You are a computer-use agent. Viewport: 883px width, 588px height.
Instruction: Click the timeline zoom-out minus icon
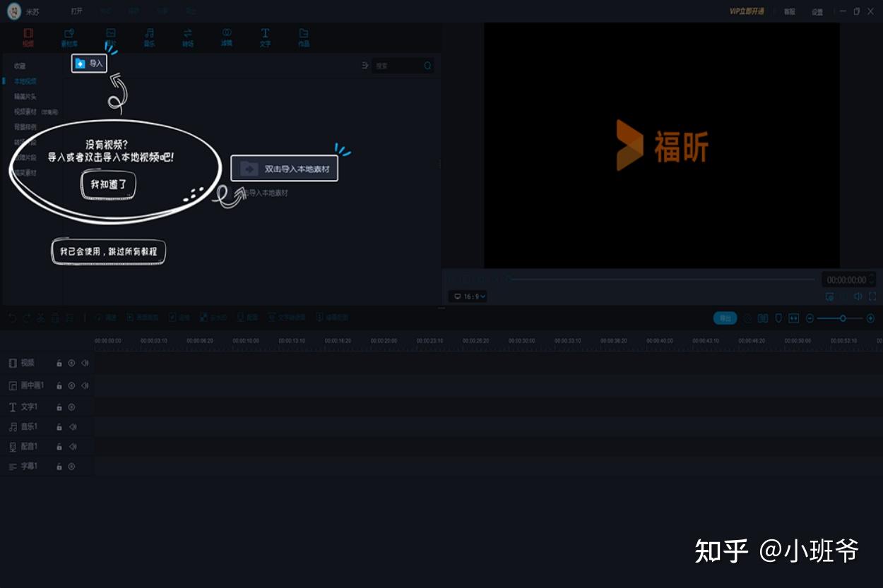tap(810, 318)
